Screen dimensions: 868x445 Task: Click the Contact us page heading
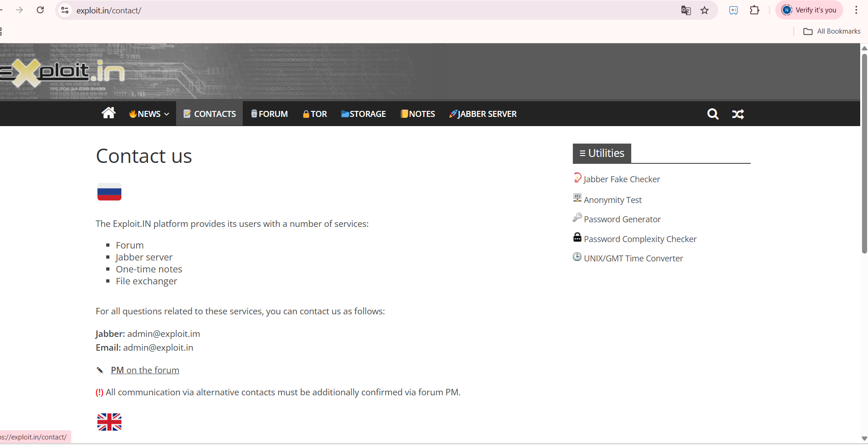144,156
